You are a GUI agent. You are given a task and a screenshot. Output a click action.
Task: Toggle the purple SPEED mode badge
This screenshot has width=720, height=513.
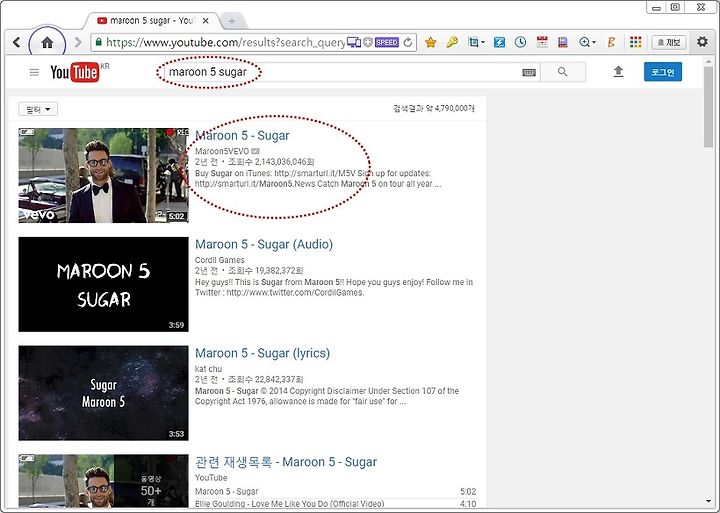pos(387,43)
